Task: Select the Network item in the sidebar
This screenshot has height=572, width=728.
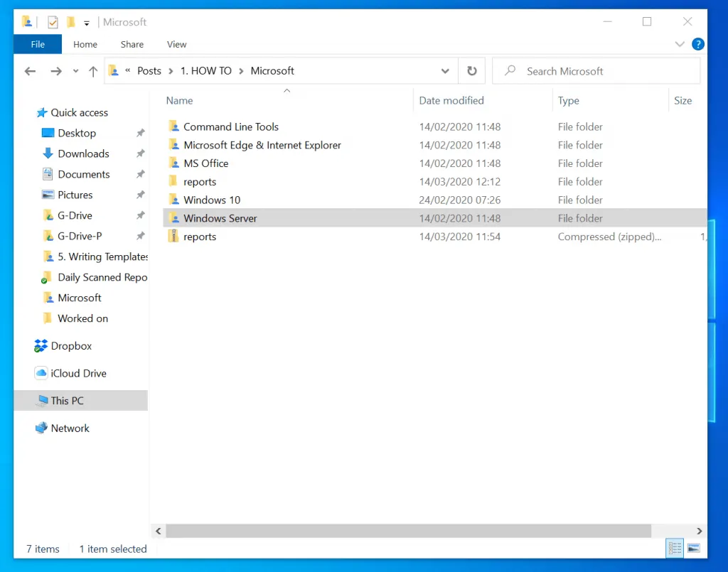Action: coord(70,428)
